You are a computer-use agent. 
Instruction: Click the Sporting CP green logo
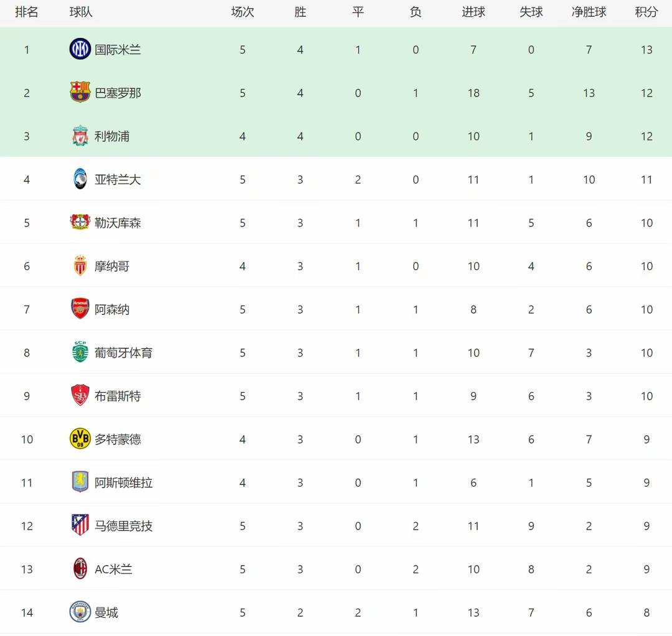pos(80,352)
